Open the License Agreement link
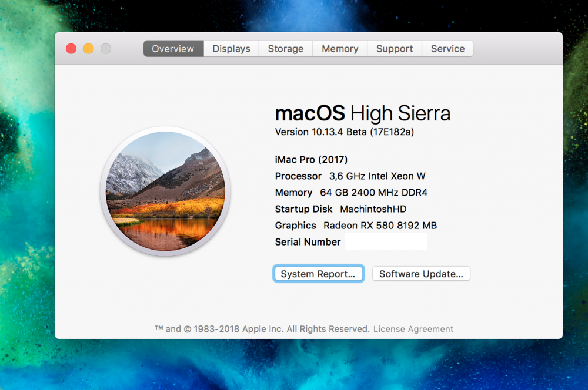 413,329
